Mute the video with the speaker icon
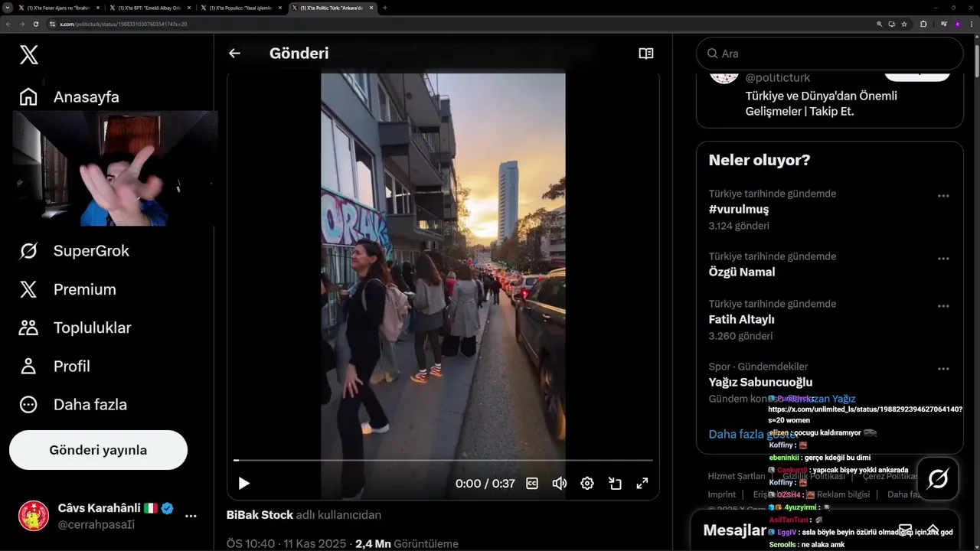Image resolution: width=980 pixels, height=551 pixels. (x=560, y=484)
